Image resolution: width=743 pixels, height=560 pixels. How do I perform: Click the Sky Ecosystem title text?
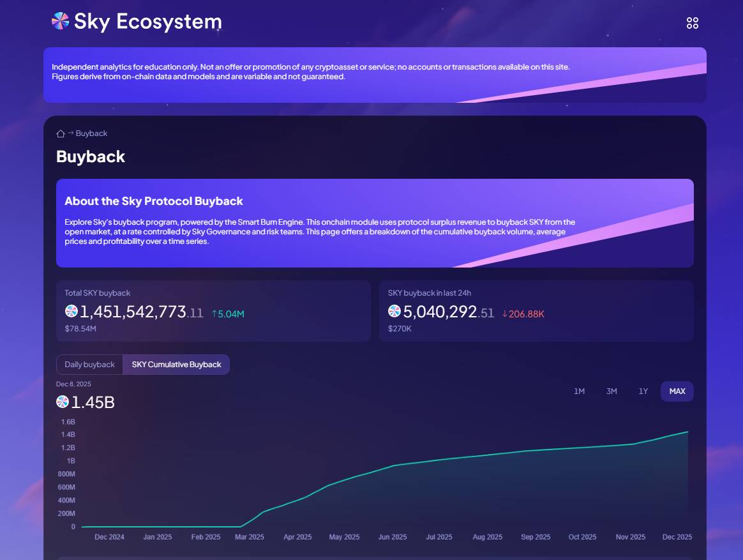(147, 22)
